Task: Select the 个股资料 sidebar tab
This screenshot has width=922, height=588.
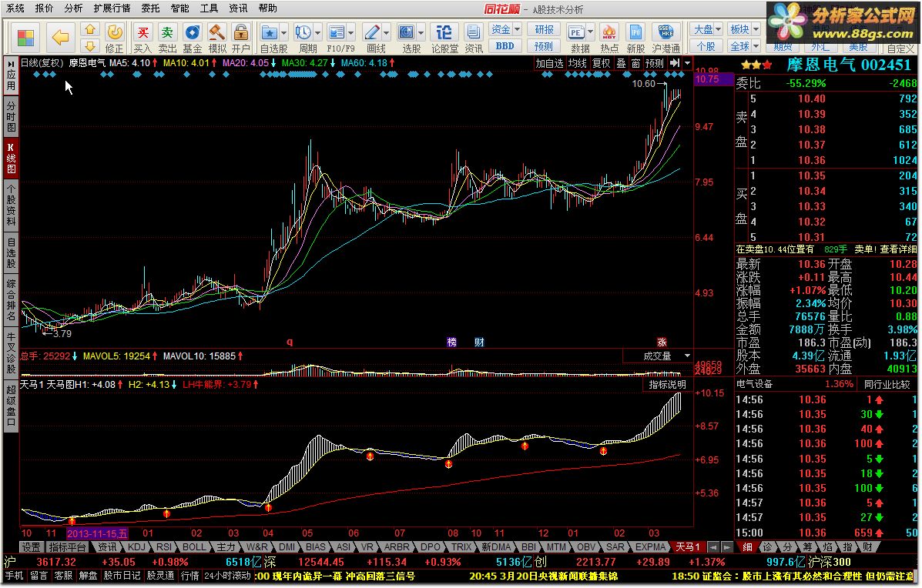Action: 11,204
